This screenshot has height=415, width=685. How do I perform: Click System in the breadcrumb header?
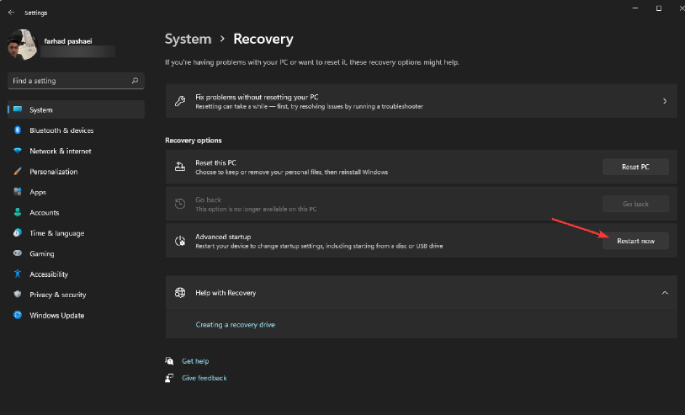coord(188,39)
